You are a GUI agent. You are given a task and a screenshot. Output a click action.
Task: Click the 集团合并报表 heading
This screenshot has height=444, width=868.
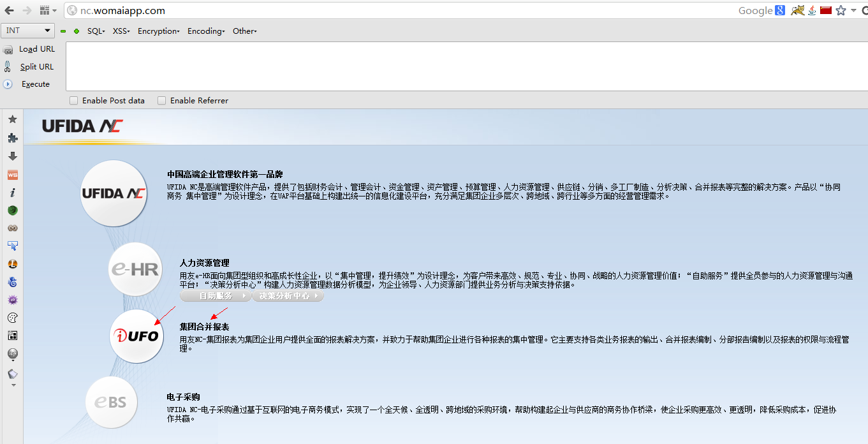pos(204,327)
